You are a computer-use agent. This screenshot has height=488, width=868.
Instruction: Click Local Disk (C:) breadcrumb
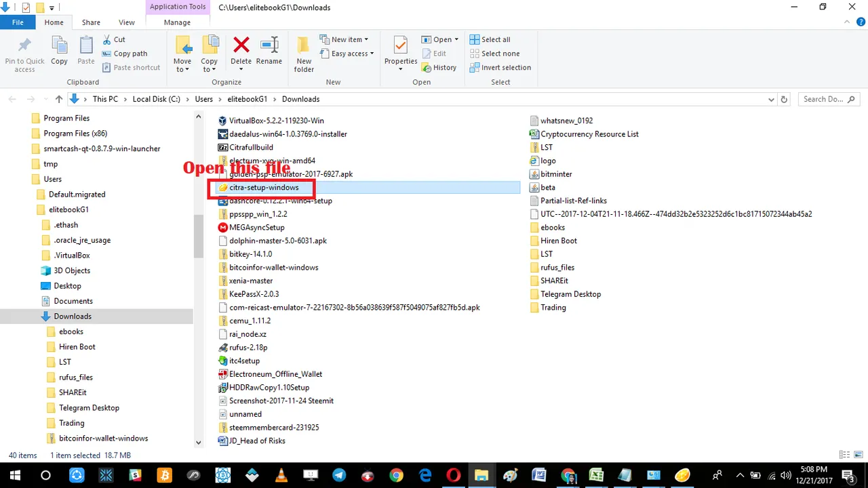(157, 99)
